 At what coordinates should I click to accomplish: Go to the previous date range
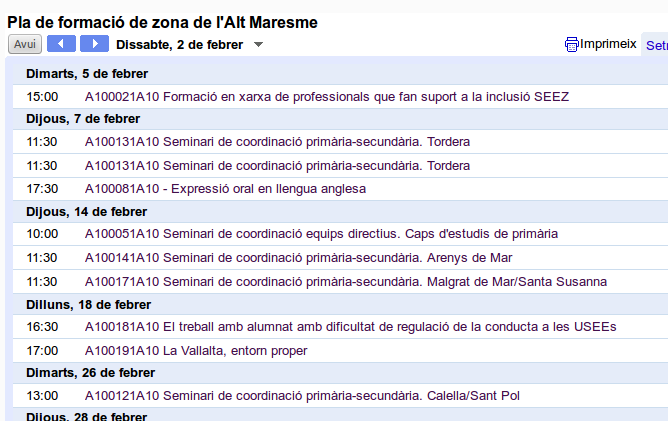pos(61,44)
